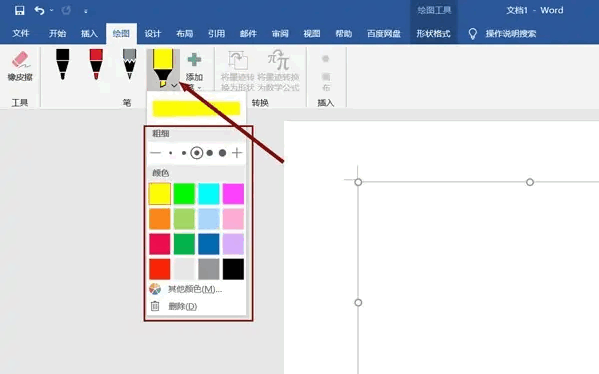Increase thickness with the plus button
The image size is (599, 374).
[237, 153]
